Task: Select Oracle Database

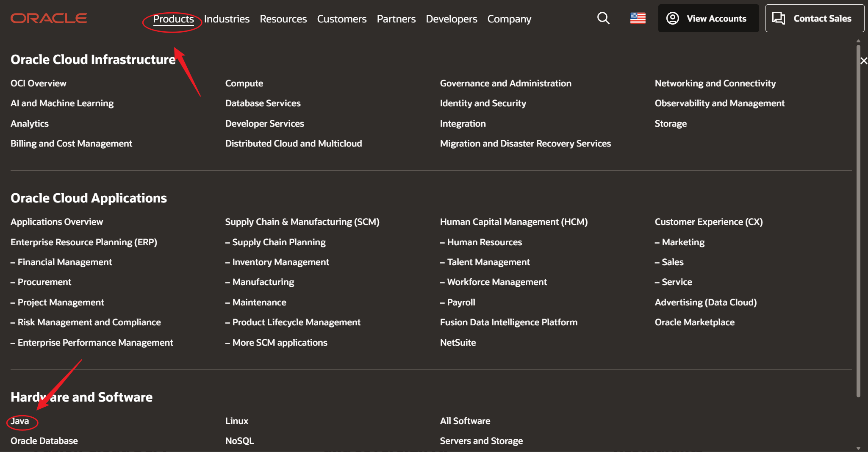Action: (44, 441)
